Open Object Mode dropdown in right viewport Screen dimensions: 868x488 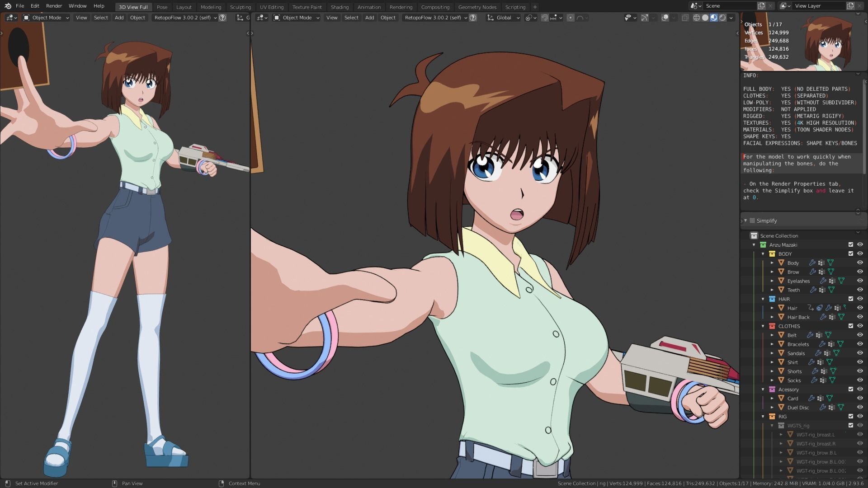click(297, 18)
